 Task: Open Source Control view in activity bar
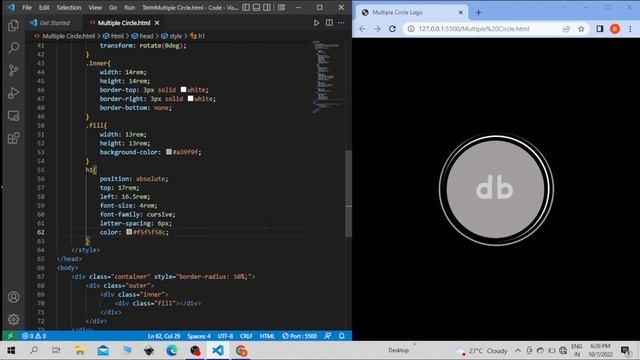tap(13, 70)
